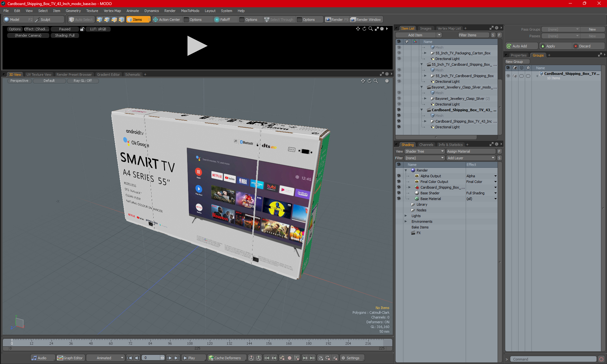
Task: Switch to the Properties tab
Action: (518, 55)
